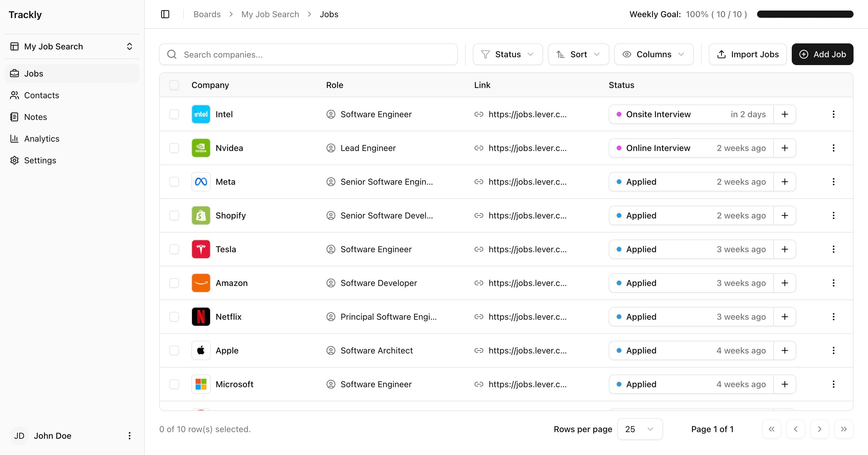Viewport: 868px width, 455px height.
Task: Open the Status filter dropdown
Action: pyautogui.click(x=508, y=54)
